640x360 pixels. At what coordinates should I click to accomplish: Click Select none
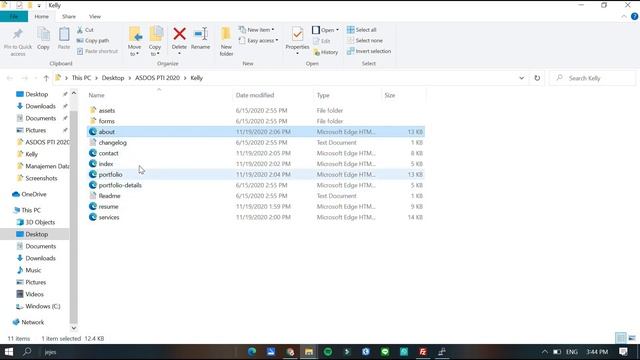pyautogui.click(x=365, y=40)
